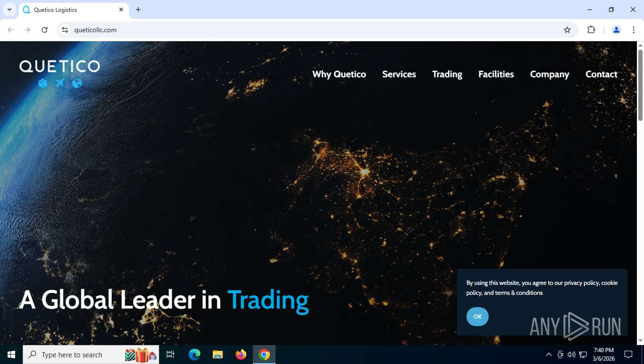
Task: Click the scrollbar down arrow
Action: click(x=640, y=341)
